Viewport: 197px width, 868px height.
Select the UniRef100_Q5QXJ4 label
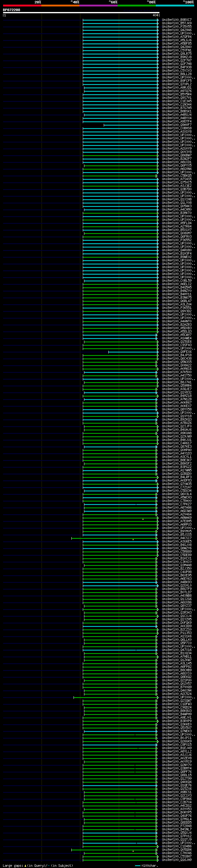point(177,833)
